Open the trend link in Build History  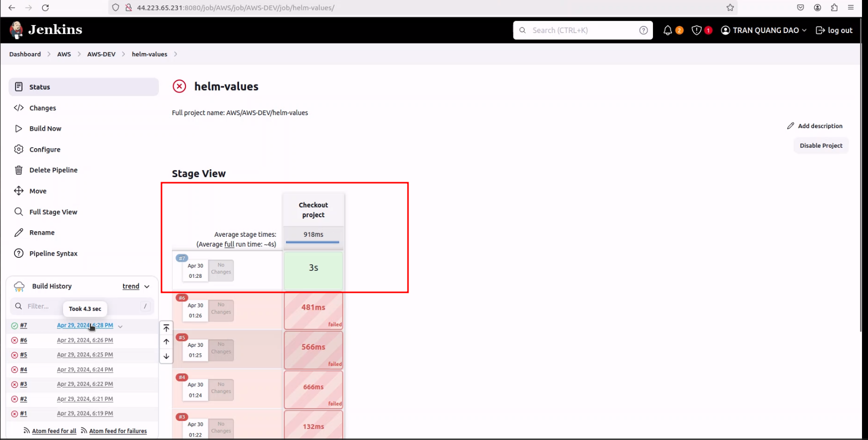coord(131,286)
